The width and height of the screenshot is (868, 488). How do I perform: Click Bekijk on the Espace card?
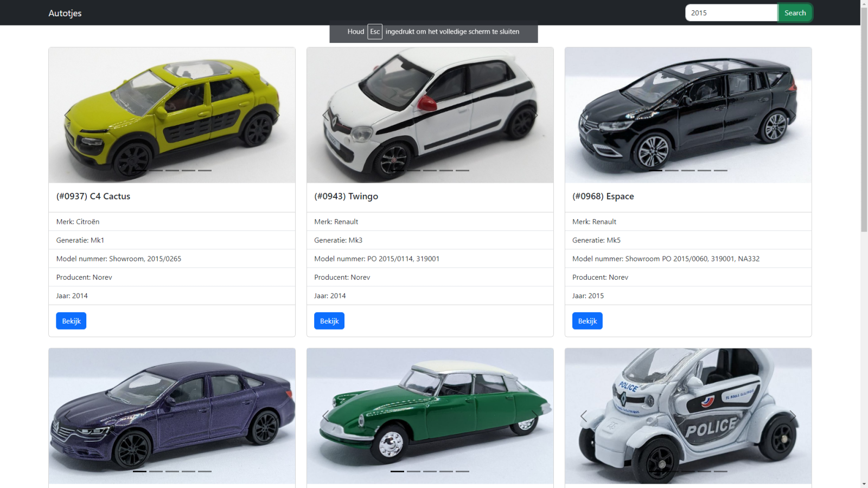pyautogui.click(x=587, y=320)
